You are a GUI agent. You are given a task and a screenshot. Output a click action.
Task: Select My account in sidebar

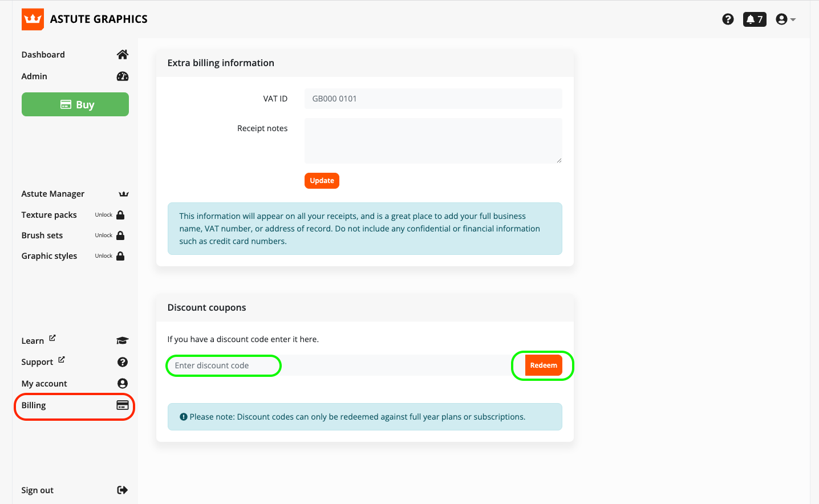(44, 384)
